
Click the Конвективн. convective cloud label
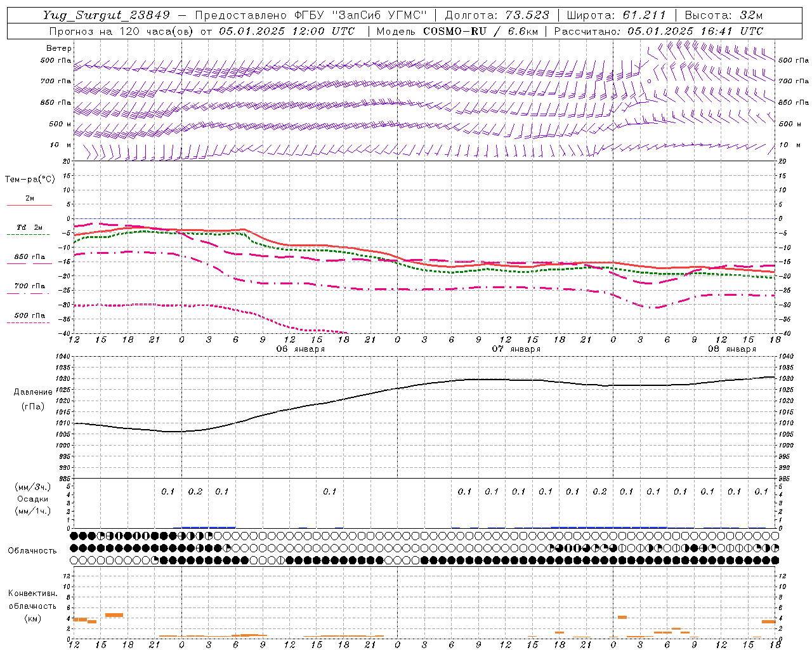(x=32, y=594)
